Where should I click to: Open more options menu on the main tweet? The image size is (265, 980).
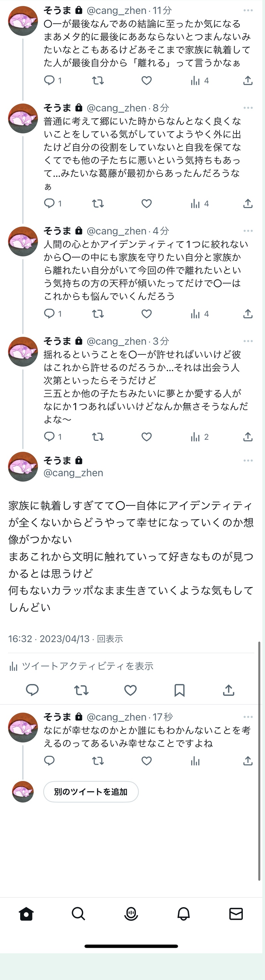tap(248, 461)
